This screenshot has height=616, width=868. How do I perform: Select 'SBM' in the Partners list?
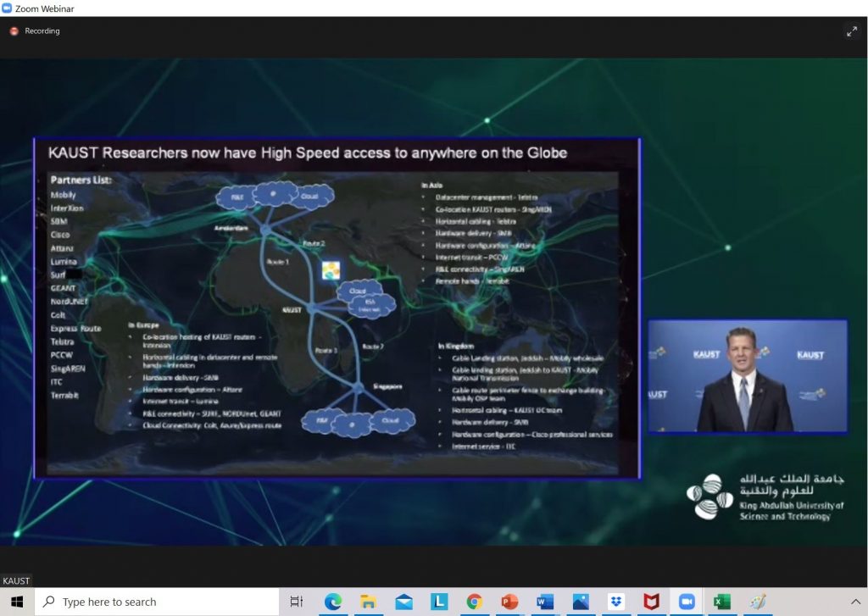(58, 221)
